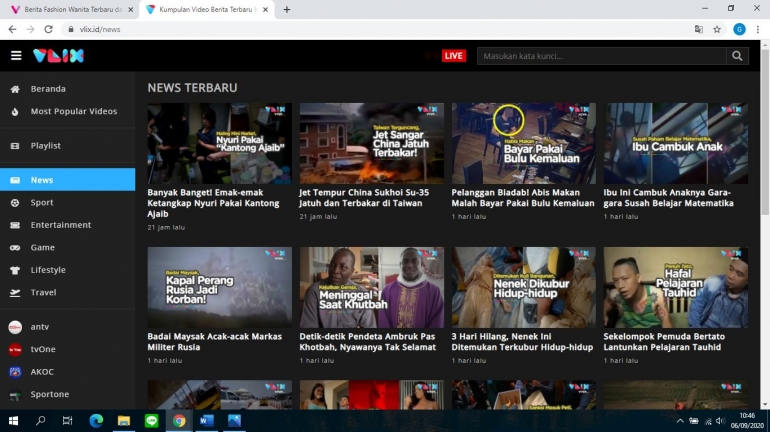Open thumbnail Nenek Dikubur Hidup-hidup
Image resolution: width=770 pixels, height=432 pixels.
pos(523,287)
